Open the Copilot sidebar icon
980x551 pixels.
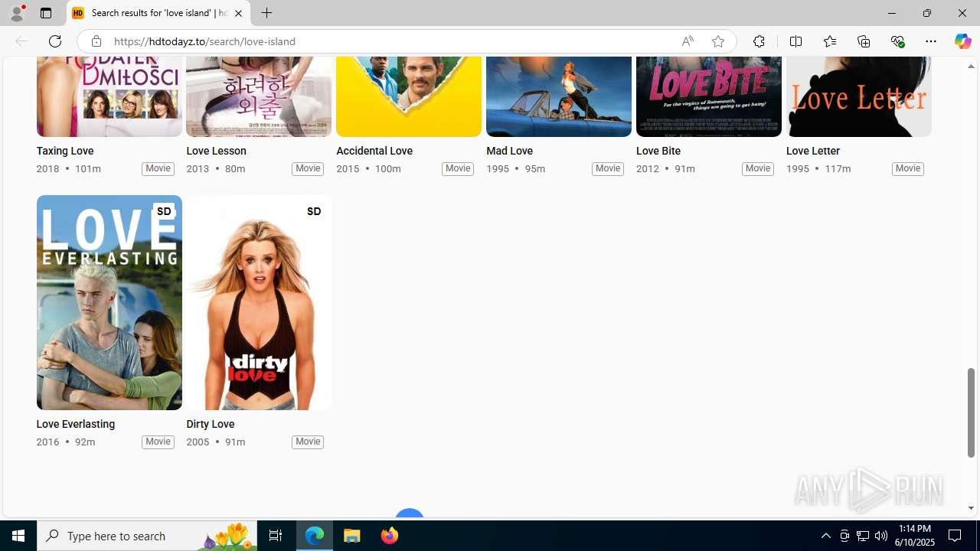click(x=962, y=41)
